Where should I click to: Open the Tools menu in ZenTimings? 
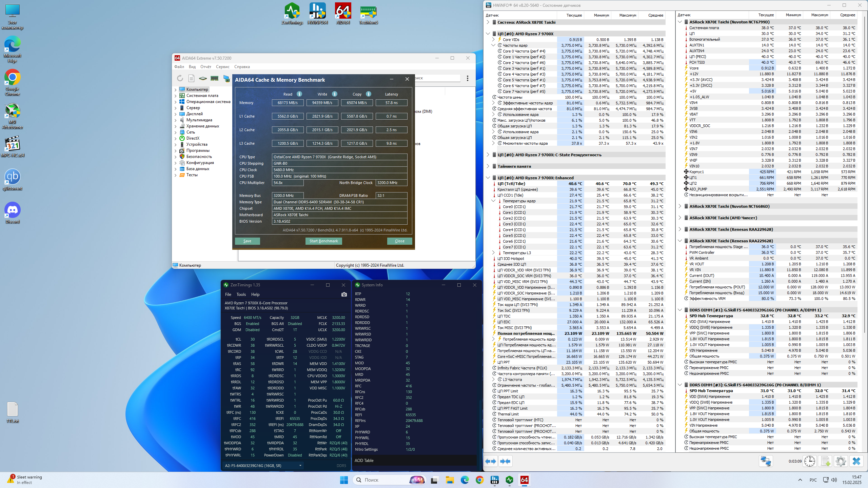coord(241,294)
